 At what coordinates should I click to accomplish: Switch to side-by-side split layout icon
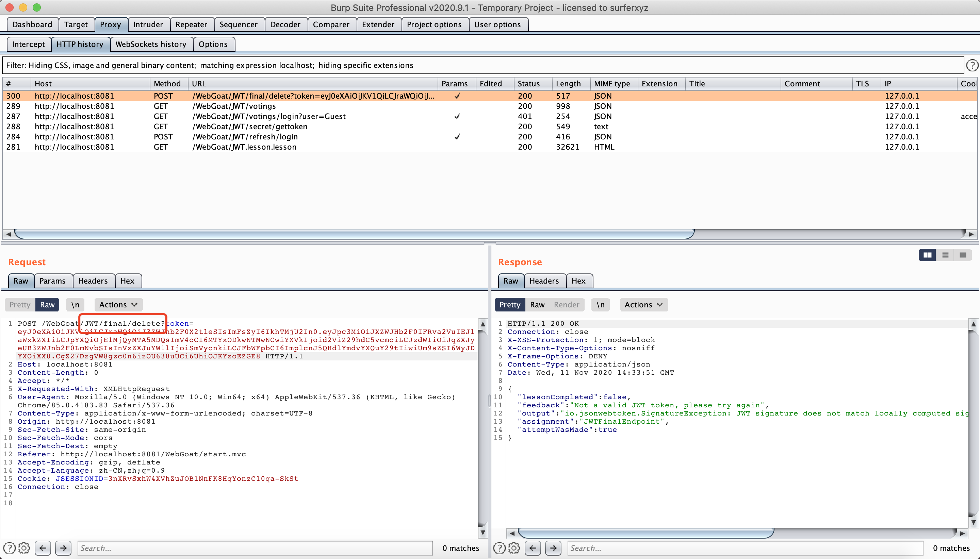927,255
